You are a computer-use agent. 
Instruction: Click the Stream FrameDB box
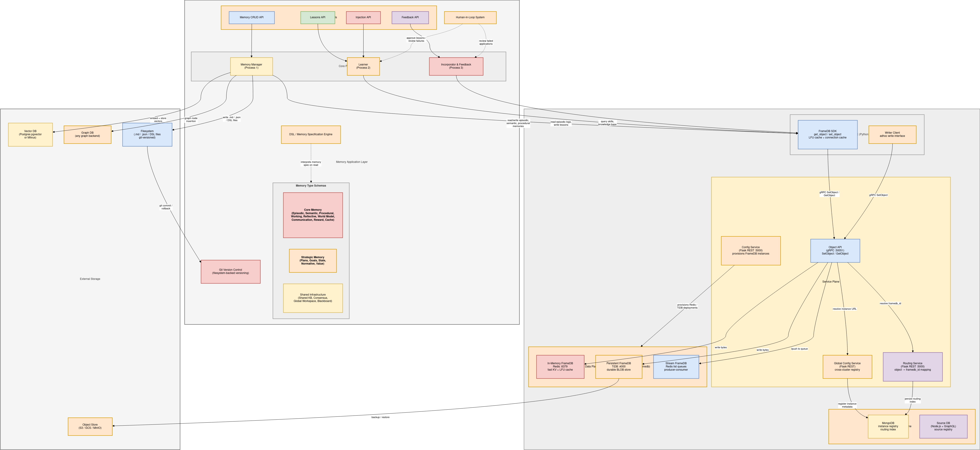click(676, 367)
